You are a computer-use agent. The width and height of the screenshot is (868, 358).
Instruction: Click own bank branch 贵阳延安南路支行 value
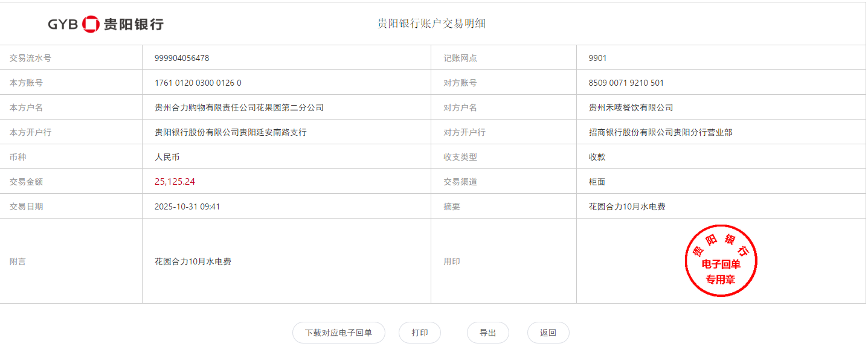pos(231,132)
